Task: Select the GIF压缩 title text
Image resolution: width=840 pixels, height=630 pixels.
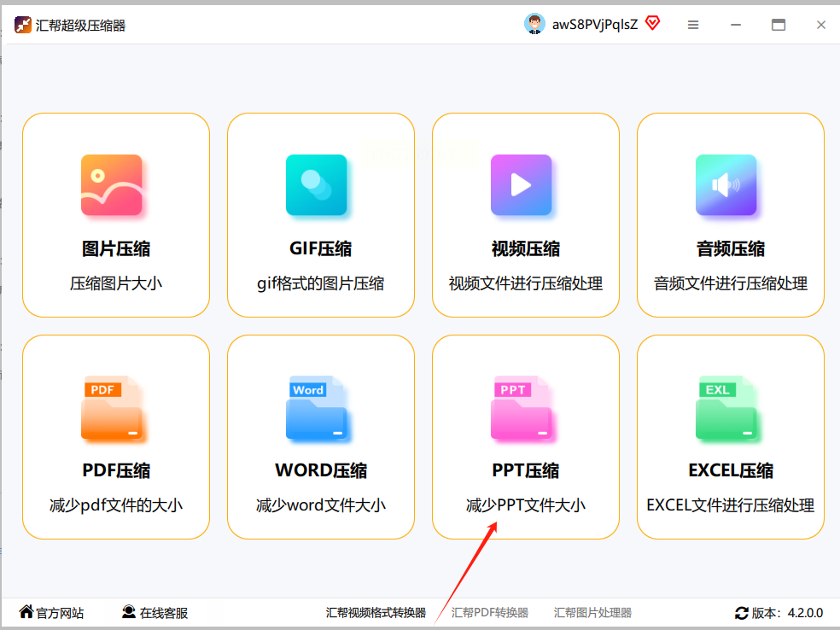Action: [320, 248]
